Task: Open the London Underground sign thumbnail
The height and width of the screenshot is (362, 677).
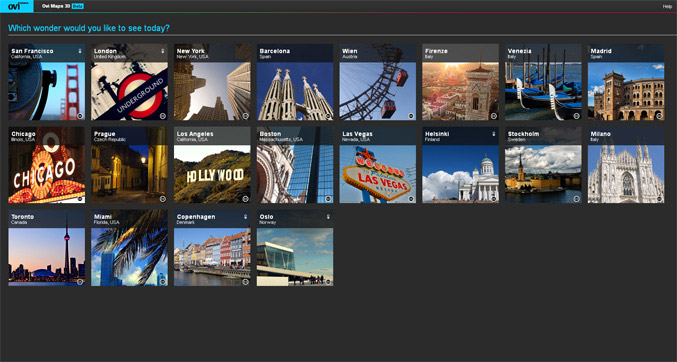Action: coord(130,82)
